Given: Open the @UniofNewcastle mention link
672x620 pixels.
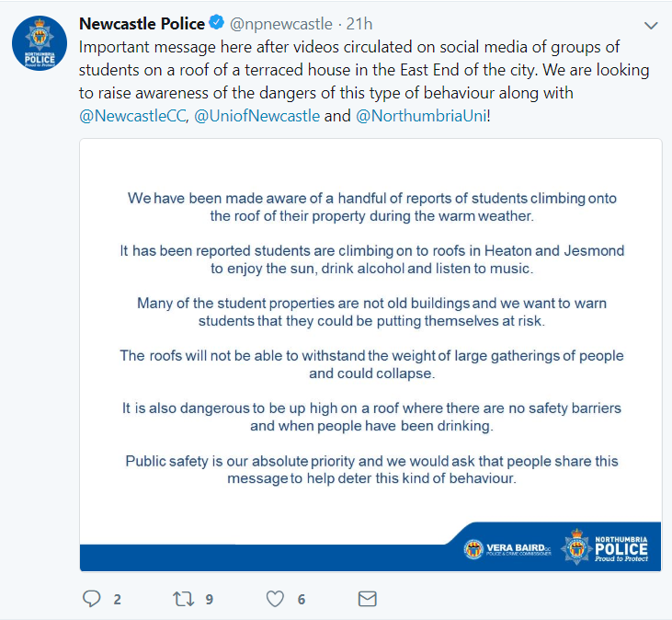Looking at the screenshot, I should pos(257,116).
